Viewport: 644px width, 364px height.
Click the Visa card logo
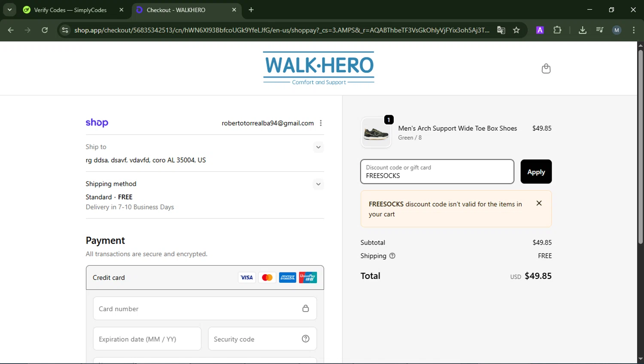[x=247, y=278]
